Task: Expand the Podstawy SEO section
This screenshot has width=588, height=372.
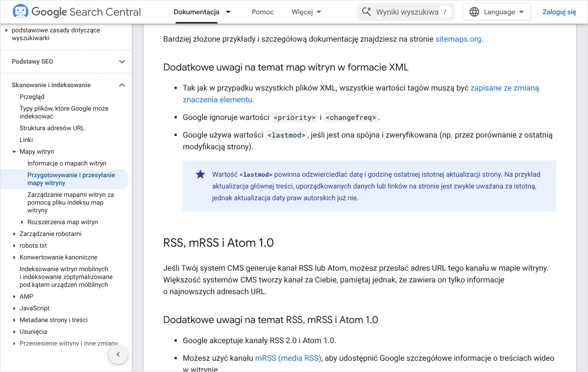Action: (122, 62)
